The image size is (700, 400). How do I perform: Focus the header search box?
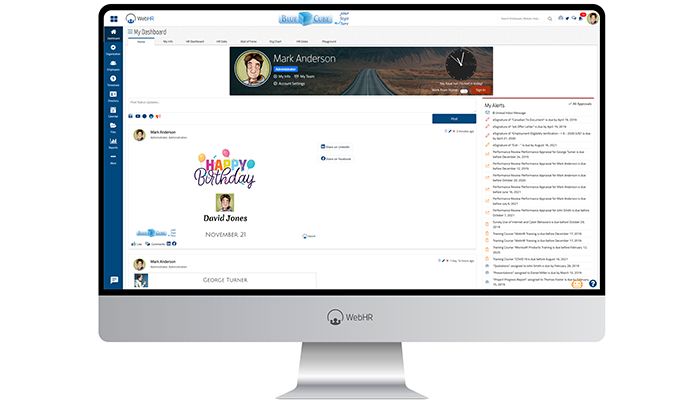(521, 19)
